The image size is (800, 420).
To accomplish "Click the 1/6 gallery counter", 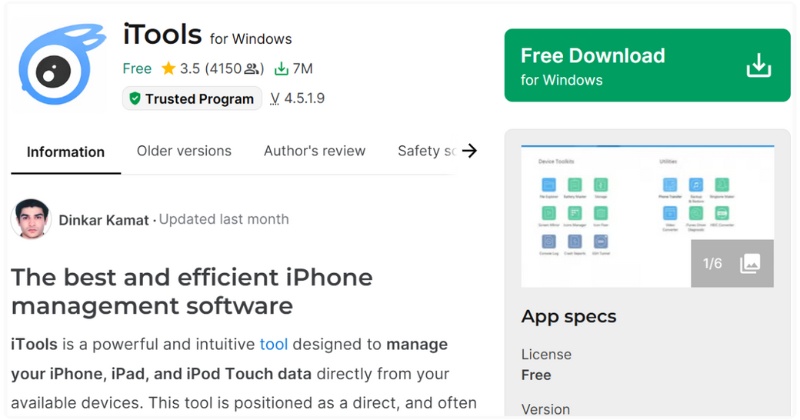I will (712, 263).
